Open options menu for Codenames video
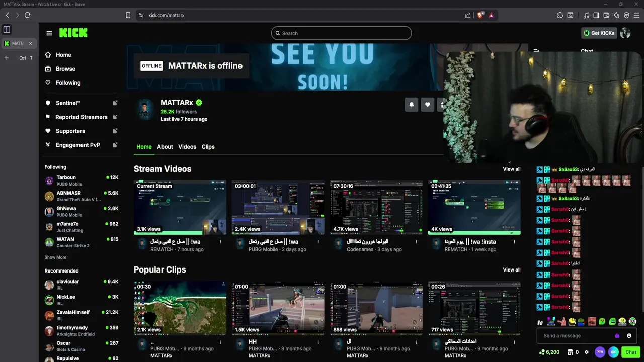644x362 pixels. (x=416, y=242)
